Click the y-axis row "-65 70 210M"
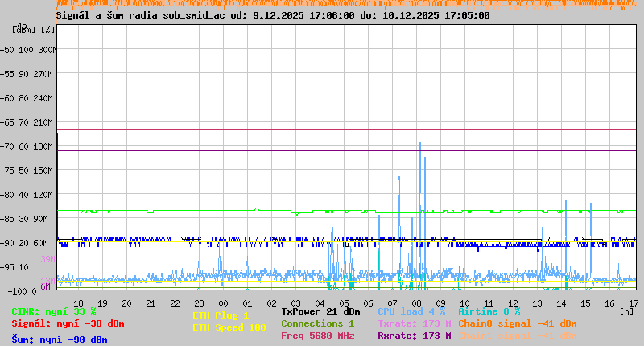Screen dimensions: 644x346 click(x=28, y=122)
